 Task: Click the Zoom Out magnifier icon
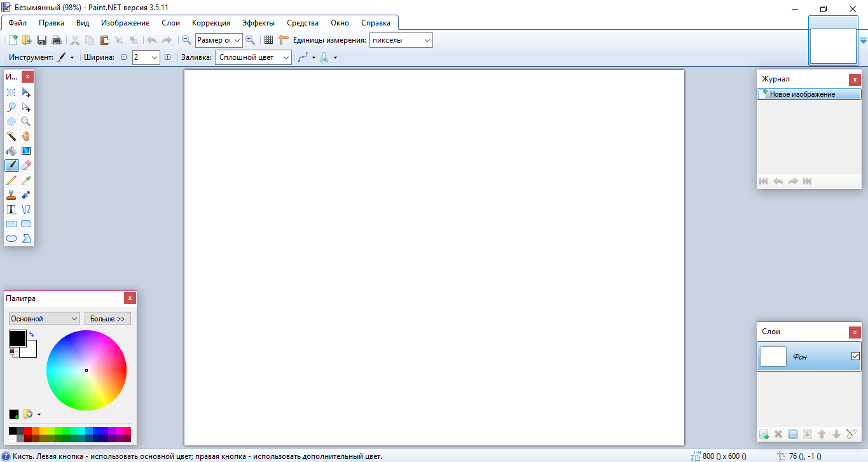[x=187, y=40]
